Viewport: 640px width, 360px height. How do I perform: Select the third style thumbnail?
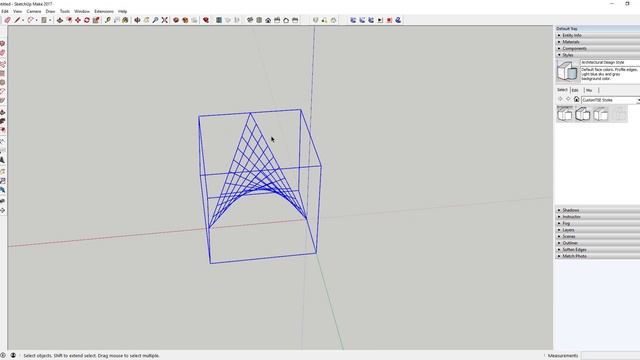(601, 114)
